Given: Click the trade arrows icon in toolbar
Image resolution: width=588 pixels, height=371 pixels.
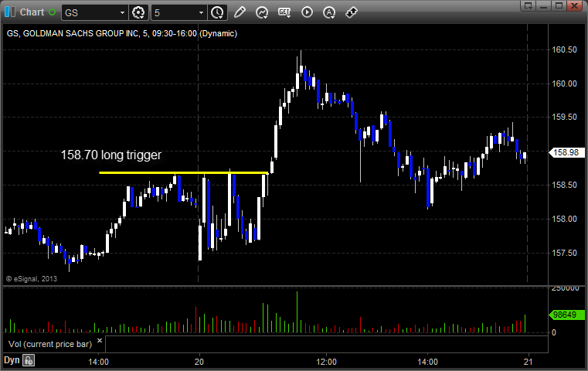Looking at the screenshot, I should (352, 12).
